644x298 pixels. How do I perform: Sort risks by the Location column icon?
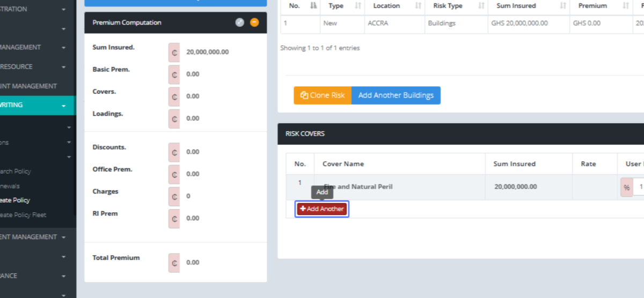coord(418,6)
